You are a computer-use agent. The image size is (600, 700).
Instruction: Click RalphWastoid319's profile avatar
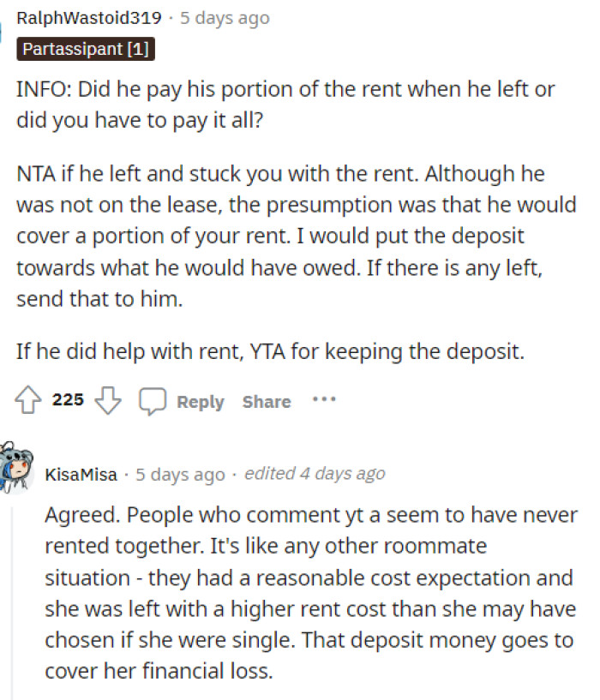tap(3, 32)
